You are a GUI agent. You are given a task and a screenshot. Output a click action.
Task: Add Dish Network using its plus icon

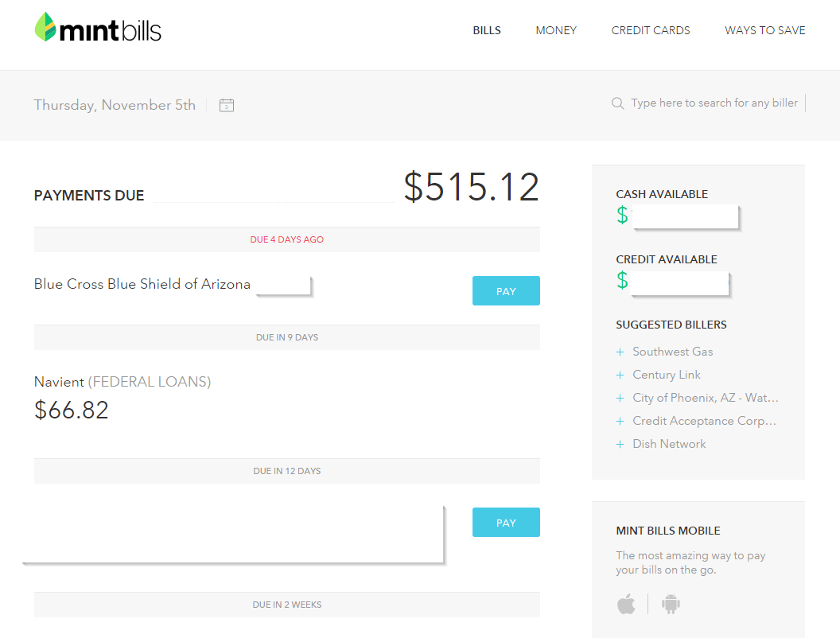pyautogui.click(x=620, y=444)
